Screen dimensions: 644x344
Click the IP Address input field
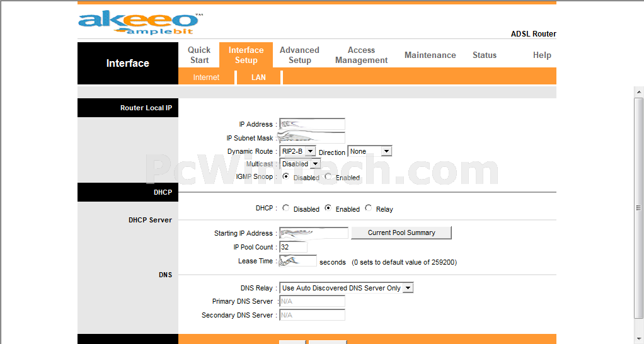pyautogui.click(x=312, y=124)
